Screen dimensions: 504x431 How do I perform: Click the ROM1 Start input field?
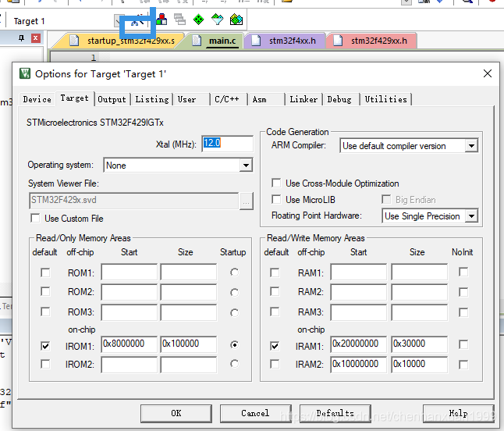tap(130, 272)
